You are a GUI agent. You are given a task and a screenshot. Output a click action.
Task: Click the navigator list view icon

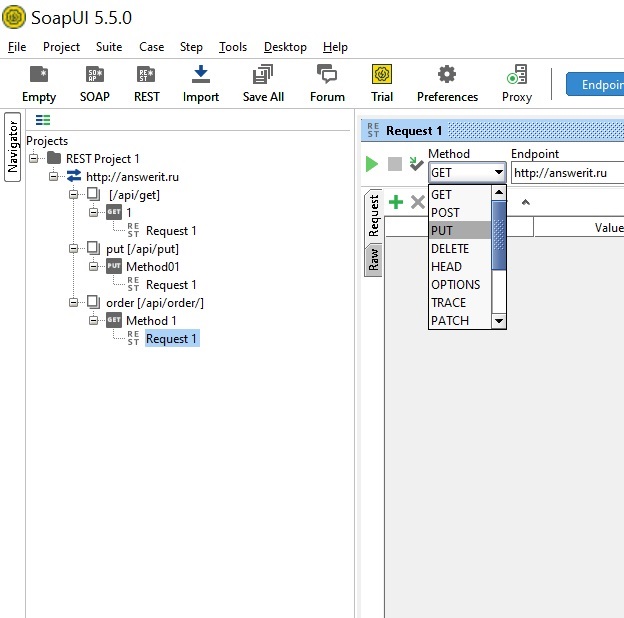(x=43, y=120)
